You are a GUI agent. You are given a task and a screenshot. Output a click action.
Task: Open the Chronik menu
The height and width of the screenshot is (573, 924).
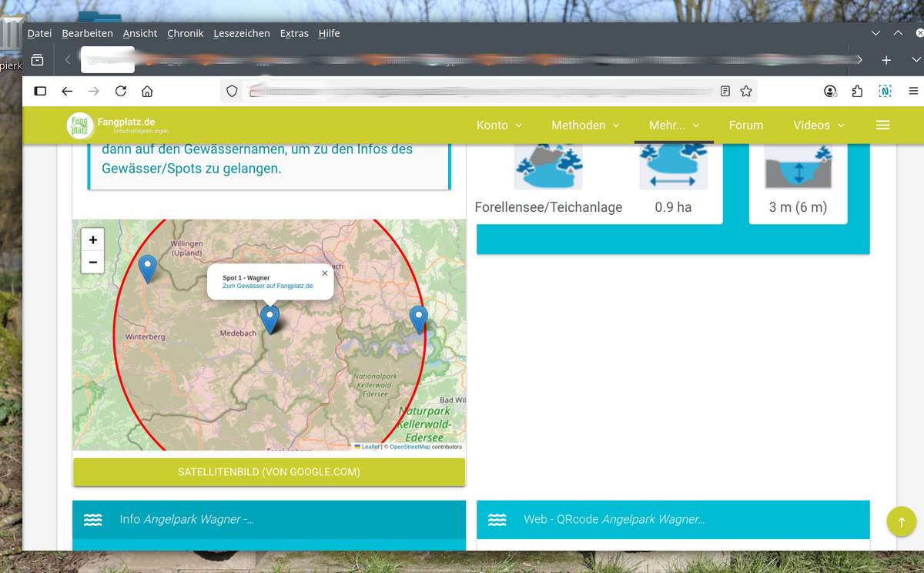click(185, 33)
